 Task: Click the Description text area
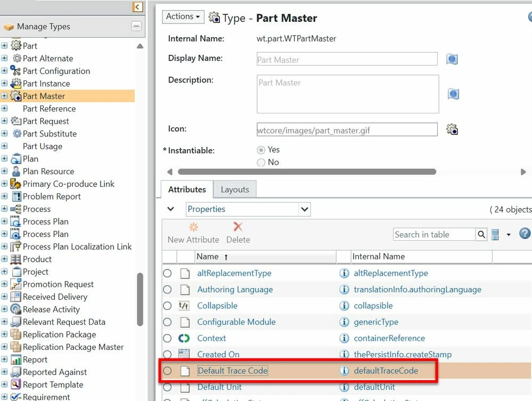point(348,94)
